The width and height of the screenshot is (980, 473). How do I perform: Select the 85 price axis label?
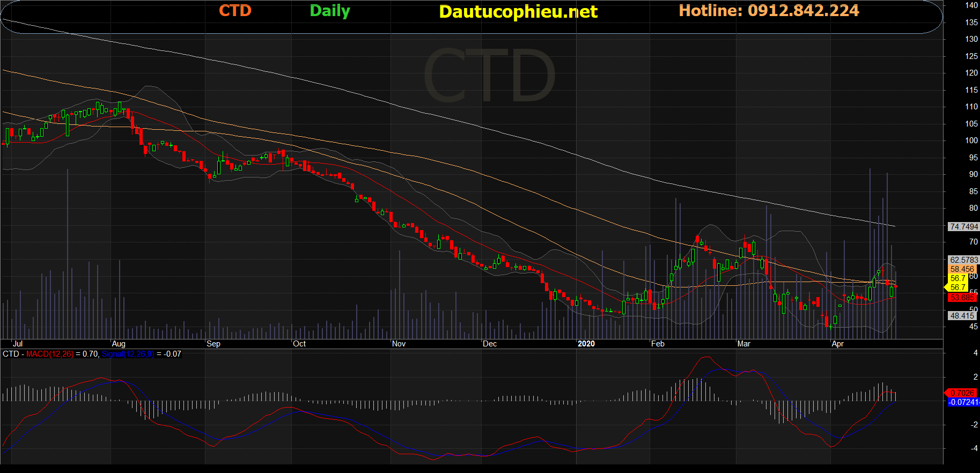[x=974, y=191]
